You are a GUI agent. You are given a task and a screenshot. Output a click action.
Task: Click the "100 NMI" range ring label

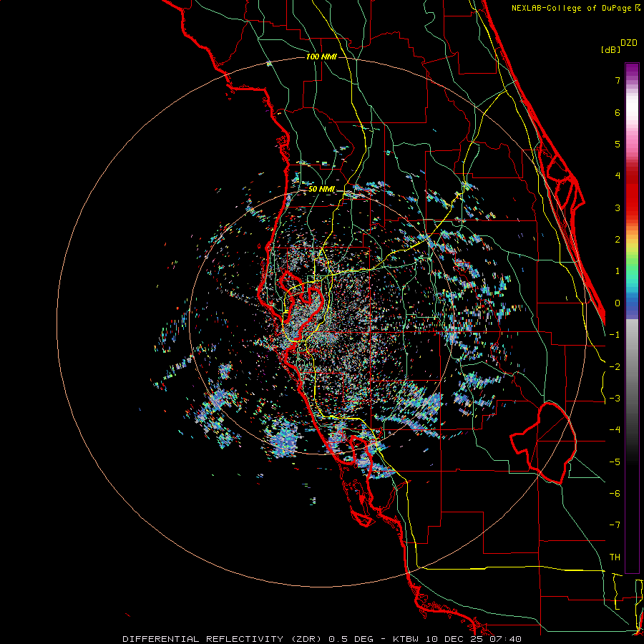click(321, 57)
